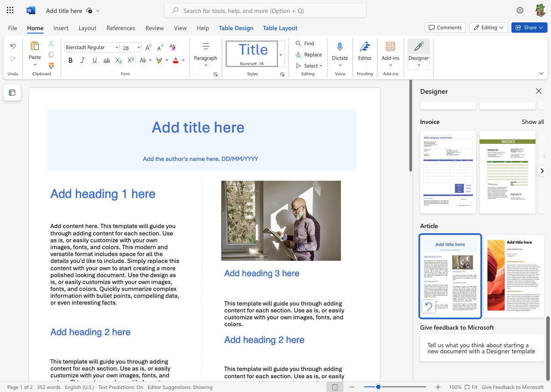Open the navigation pane icon
The height and width of the screenshot is (392, 551).
pos(12,93)
